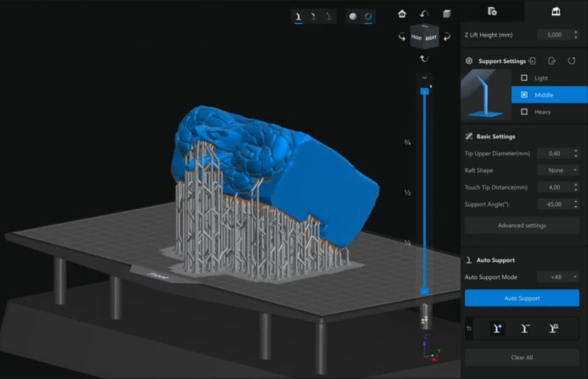The image size is (588, 379).
Task: Click small undo icon left of support tools
Action: pyautogui.click(x=469, y=329)
